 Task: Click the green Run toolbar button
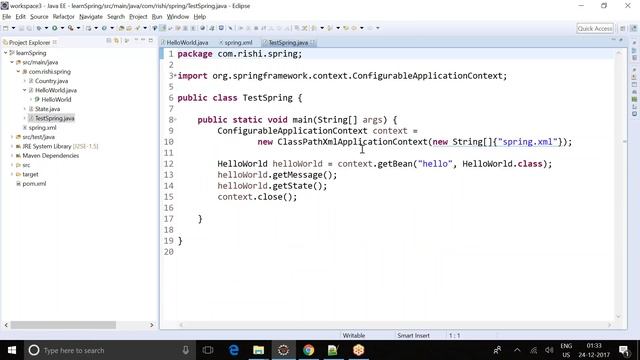[54, 28]
